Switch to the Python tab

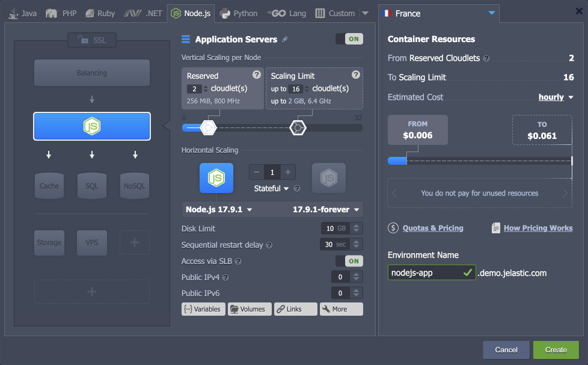pyautogui.click(x=238, y=12)
